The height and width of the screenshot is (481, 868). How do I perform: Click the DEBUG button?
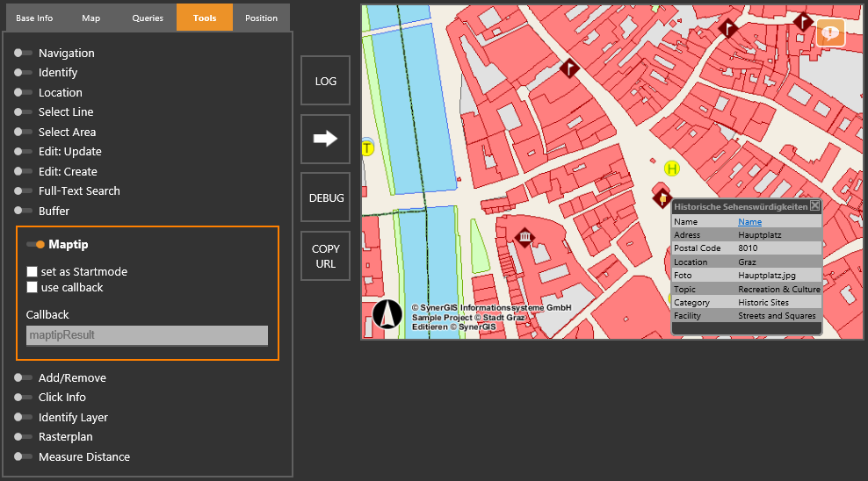(325, 197)
